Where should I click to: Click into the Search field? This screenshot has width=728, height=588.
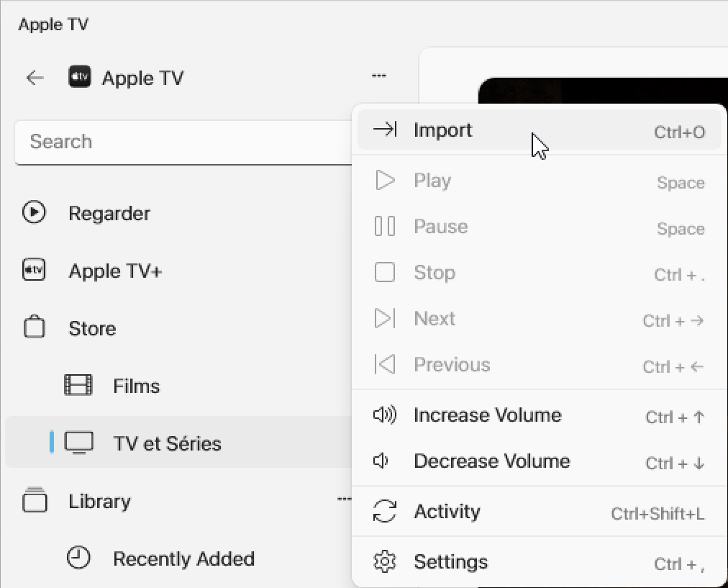click(x=183, y=142)
